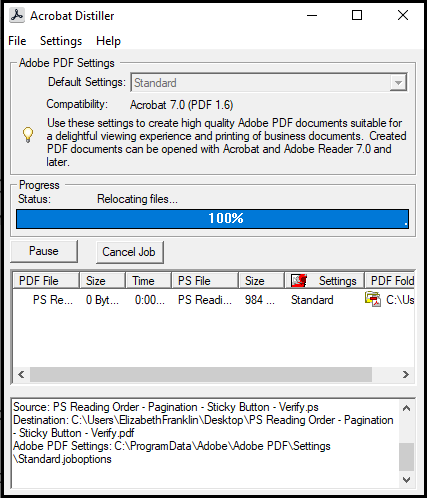Click the log pane scroll up arrow
This screenshot has height=498, width=427.
[406, 408]
